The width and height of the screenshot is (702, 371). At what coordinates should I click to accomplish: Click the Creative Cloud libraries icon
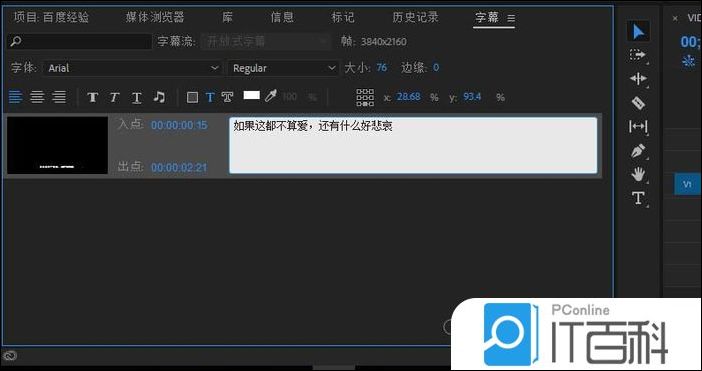coord(10,356)
